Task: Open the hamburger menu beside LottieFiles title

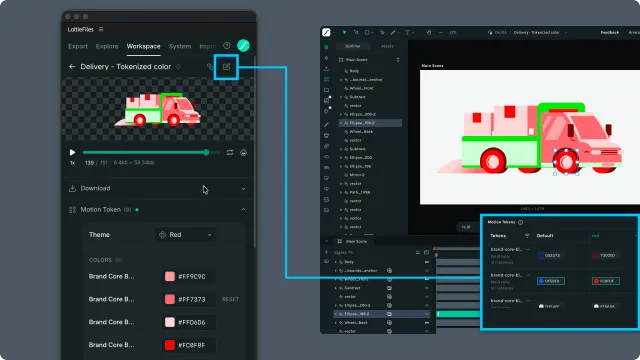Action: [x=101, y=29]
